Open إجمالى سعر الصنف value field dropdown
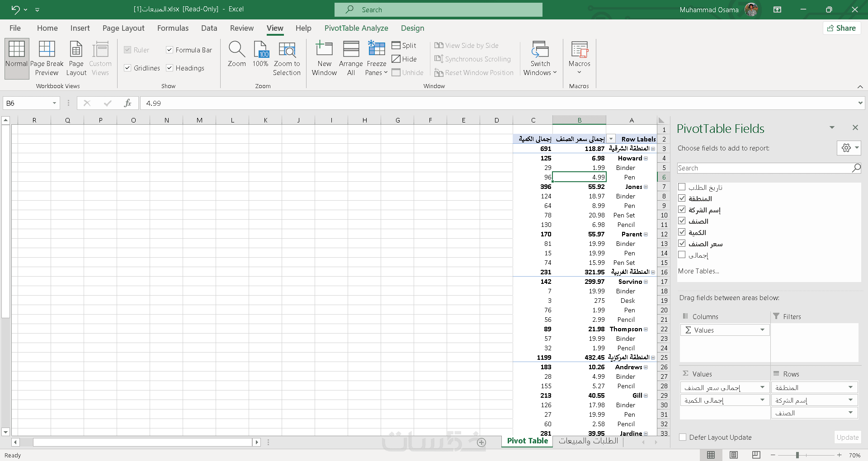This screenshot has width=868, height=461. [x=762, y=387]
